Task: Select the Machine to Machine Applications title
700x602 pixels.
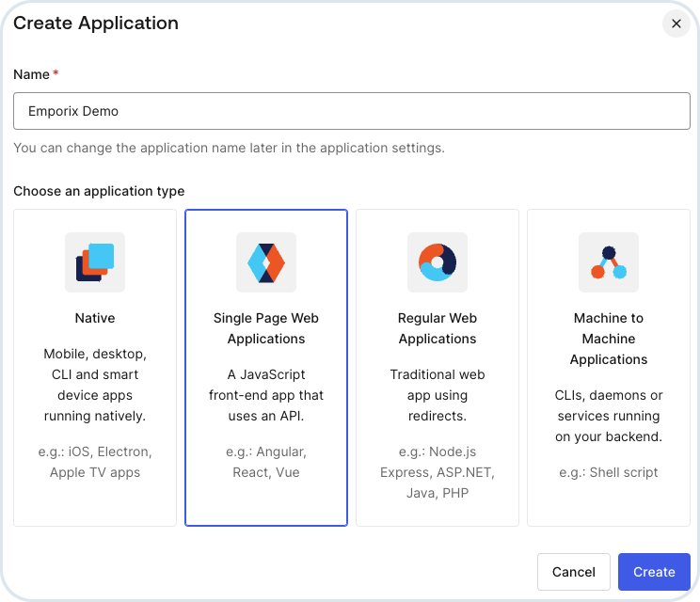Action: coord(609,339)
